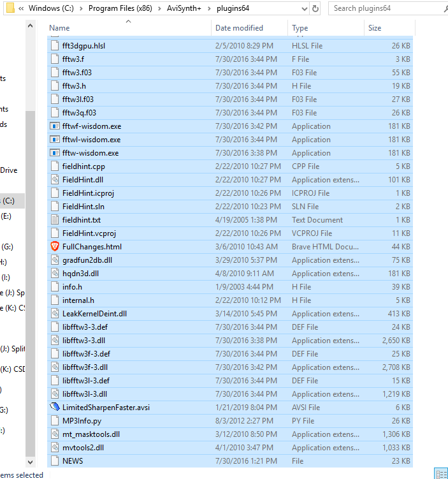Click the fftwf-wisdom.exe application icon
448x479 pixels.
[55, 126]
